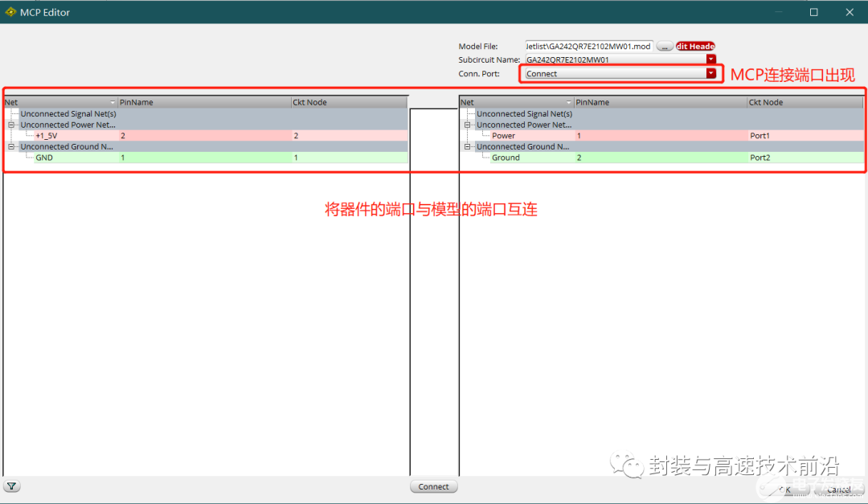
Task: Open the Subcircuit Name dropdown arrow
Action: pos(710,59)
